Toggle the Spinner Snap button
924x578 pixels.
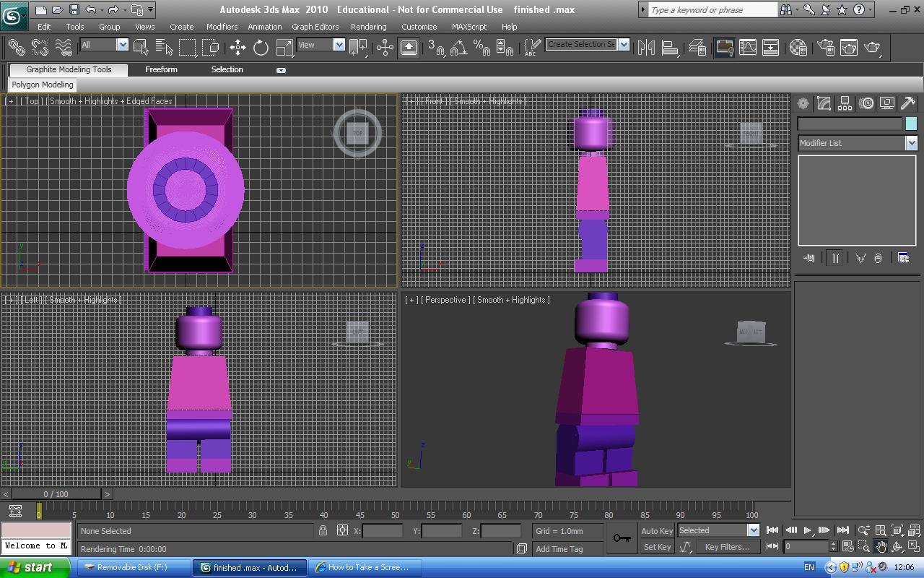click(x=505, y=48)
